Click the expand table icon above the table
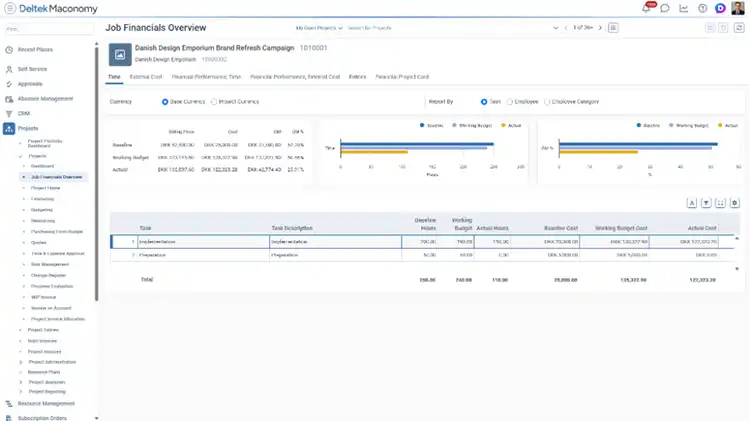The height and width of the screenshot is (421, 750). 720,203
